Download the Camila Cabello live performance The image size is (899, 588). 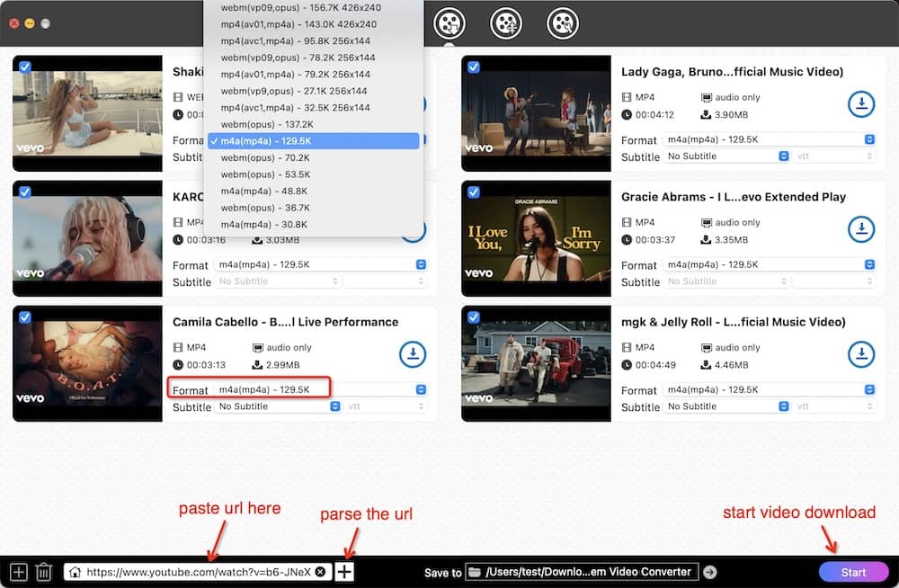coord(413,354)
